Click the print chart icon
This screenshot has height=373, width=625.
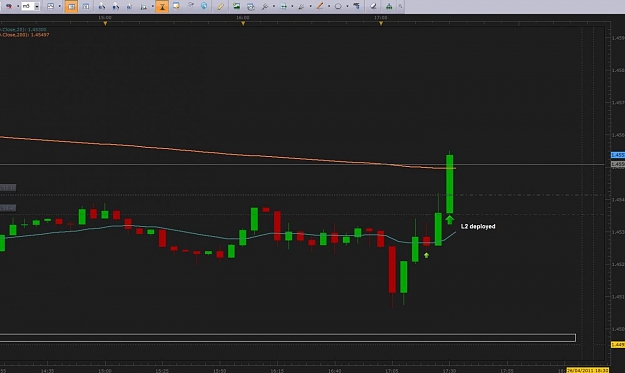251,6
